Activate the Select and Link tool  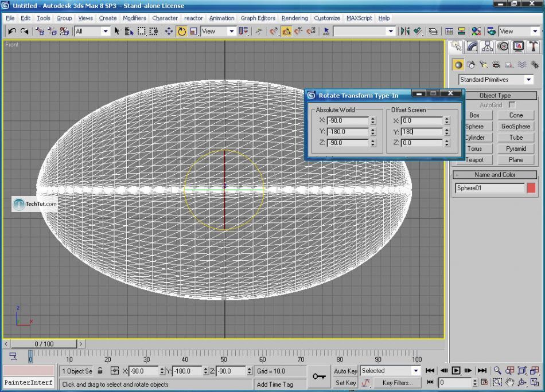[40, 32]
